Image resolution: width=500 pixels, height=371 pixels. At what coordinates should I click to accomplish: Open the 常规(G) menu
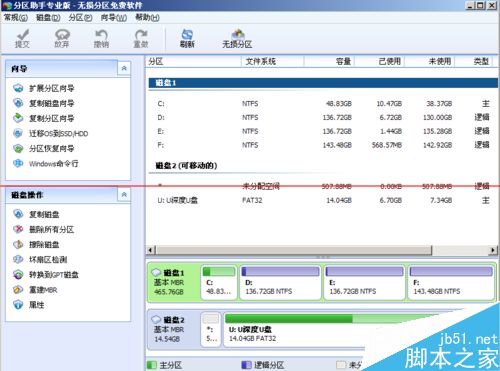click(x=16, y=17)
